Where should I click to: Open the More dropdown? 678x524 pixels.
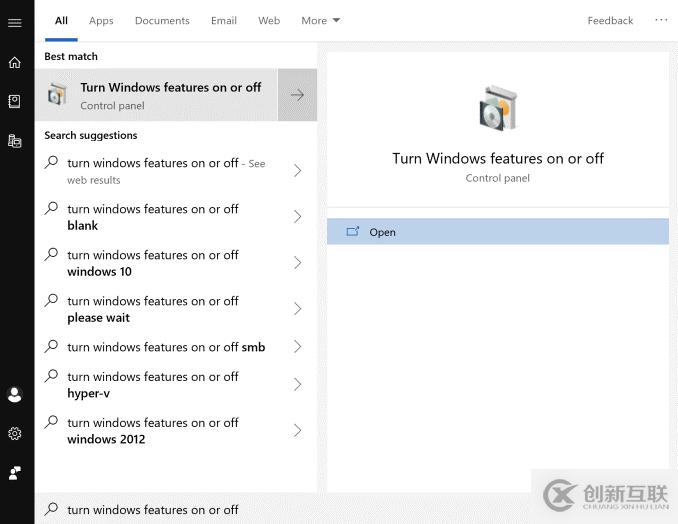pos(320,21)
